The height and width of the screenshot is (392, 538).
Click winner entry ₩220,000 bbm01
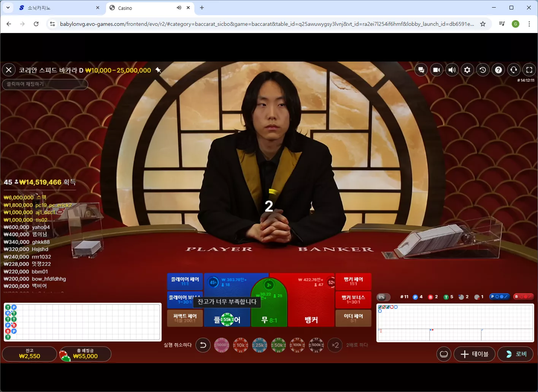tap(26, 272)
